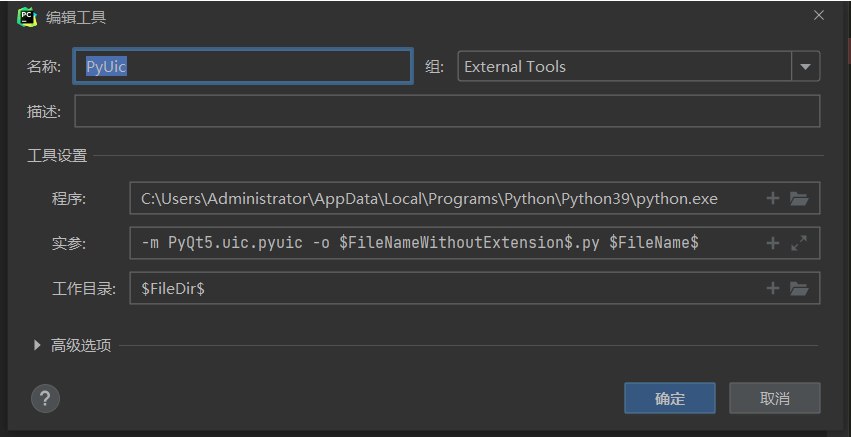Open the 组 dropdown arrow

(x=805, y=67)
